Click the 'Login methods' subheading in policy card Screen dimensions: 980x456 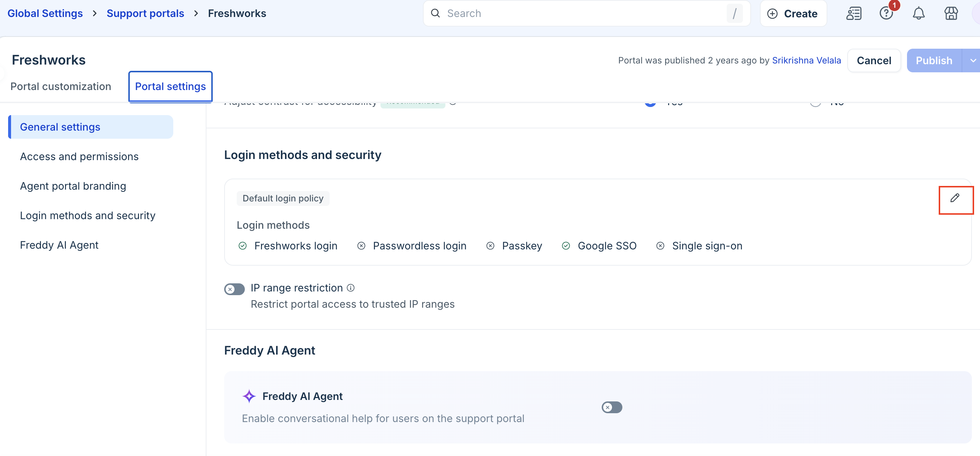click(273, 225)
